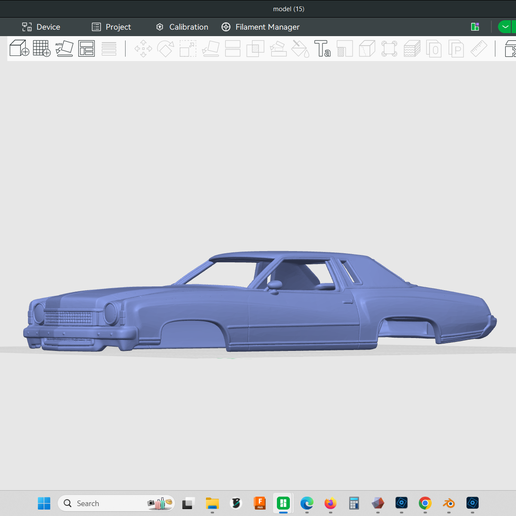Click the square corner icon after Text tool
The image size is (516, 516).
[345, 49]
